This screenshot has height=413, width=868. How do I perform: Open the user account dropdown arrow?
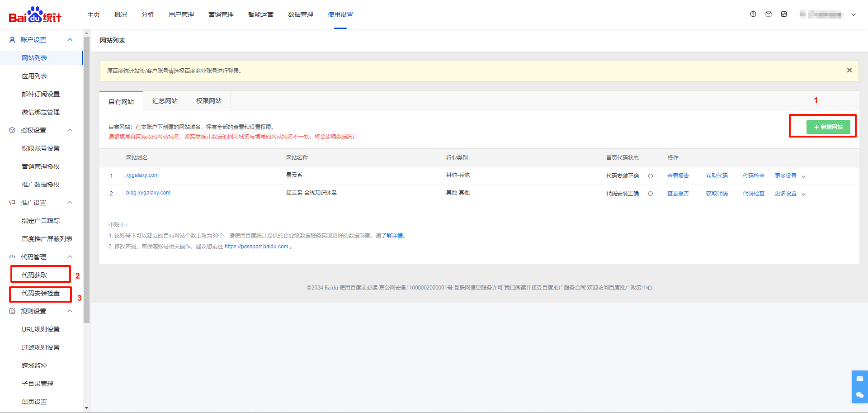[854, 14]
